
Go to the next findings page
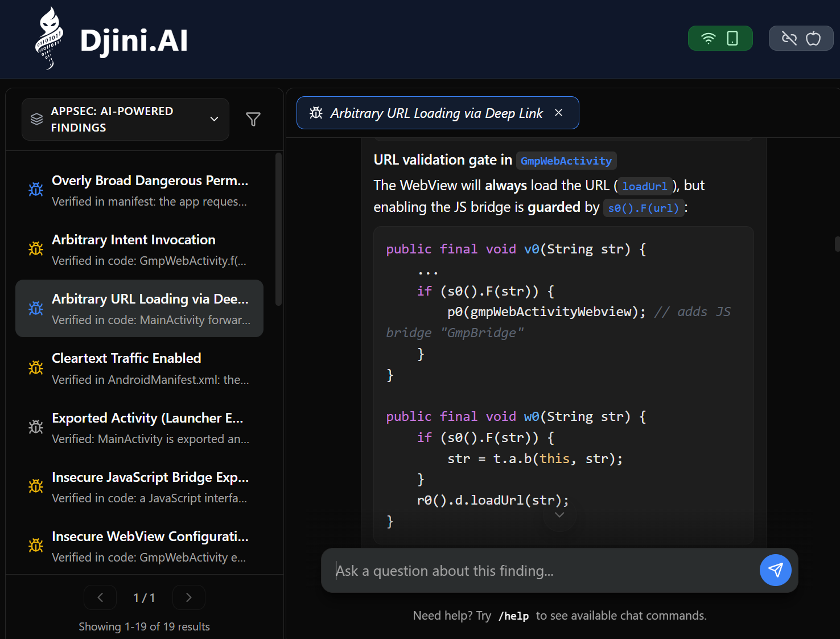189,597
